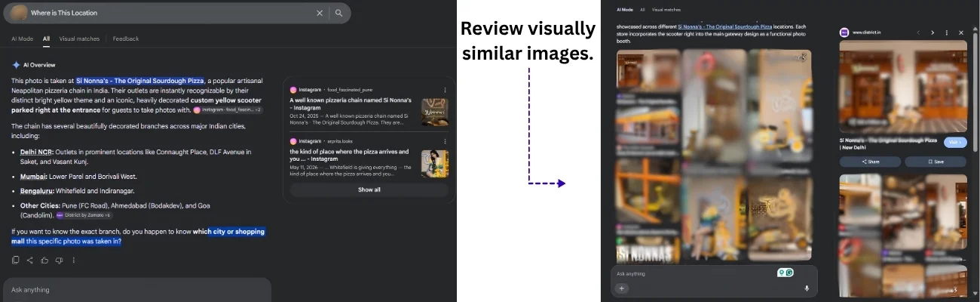Click the magnifier search icon in left search bar
The image size is (980, 302).
click(339, 13)
